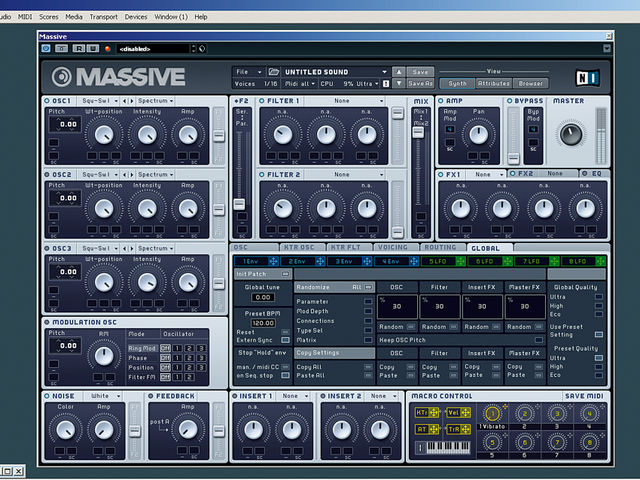This screenshot has width=640, height=480.
Task: Open the Untitled Sound preset dropdown
Action: [335, 72]
